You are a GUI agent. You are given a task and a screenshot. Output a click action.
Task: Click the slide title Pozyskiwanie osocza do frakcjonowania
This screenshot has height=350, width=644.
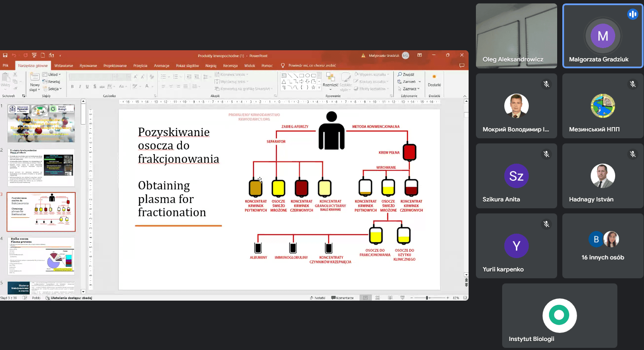click(x=178, y=146)
